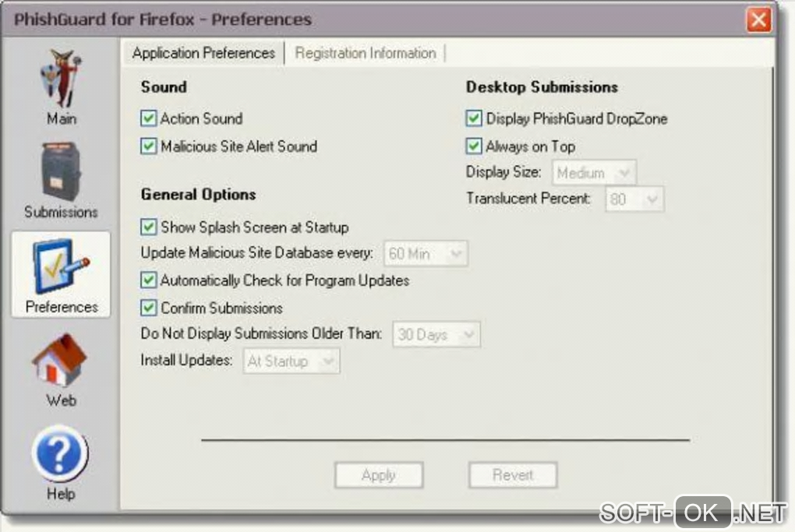This screenshot has width=795, height=532.
Task: Open the Install Updates dropdown
Action: click(x=291, y=361)
